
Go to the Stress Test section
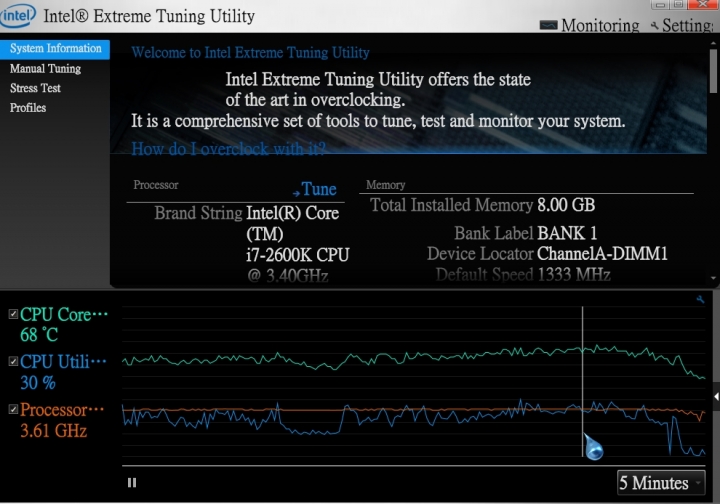coord(35,88)
